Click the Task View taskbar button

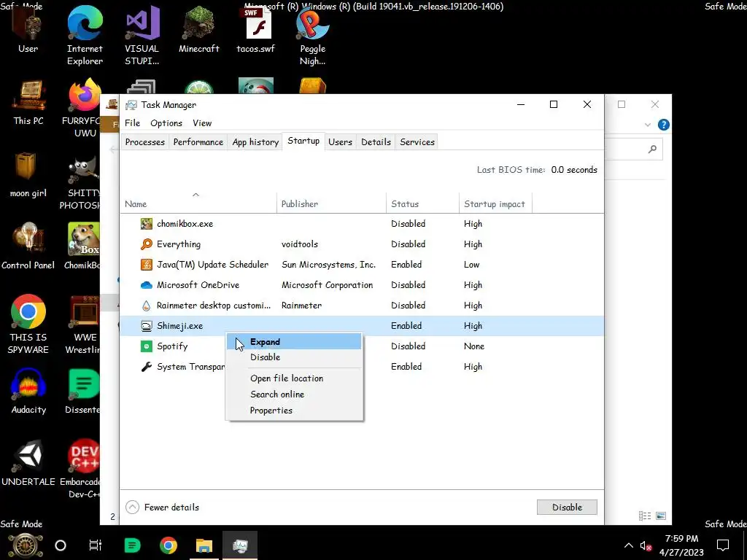96,545
